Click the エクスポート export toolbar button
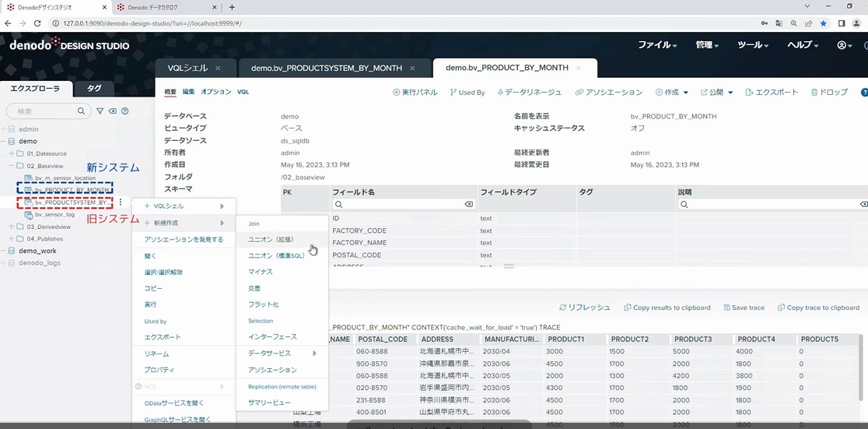 pyautogui.click(x=772, y=93)
